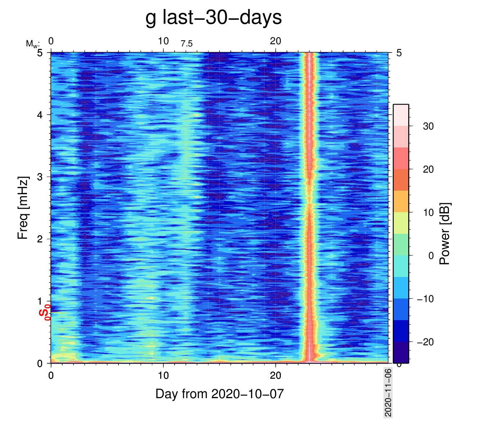This screenshot has height=428, width=504.
Task: Pick the palest pink top colorbar segment
Action: (x=401, y=115)
